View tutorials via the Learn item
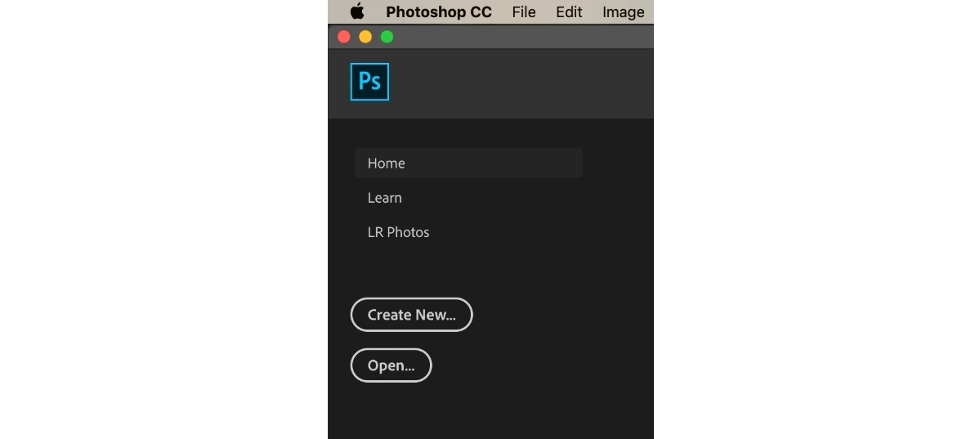Viewport: 980px width, 439px height. click(384, 198)
